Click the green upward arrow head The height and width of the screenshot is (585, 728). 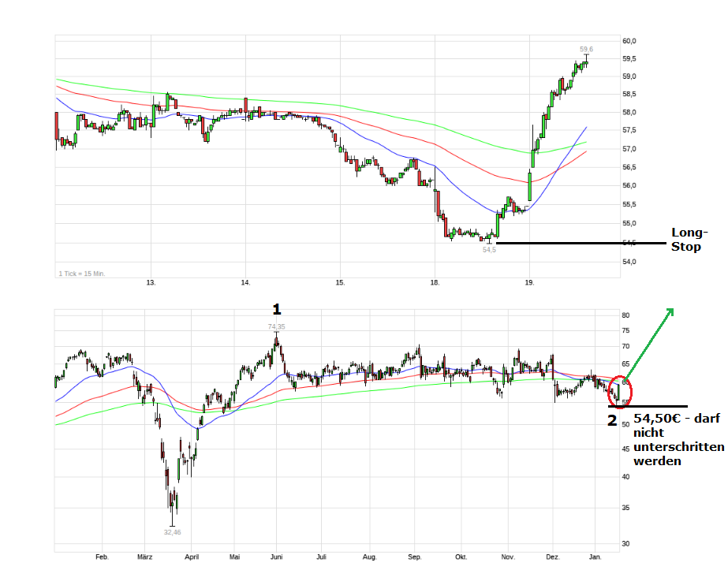tap(670, 311)
